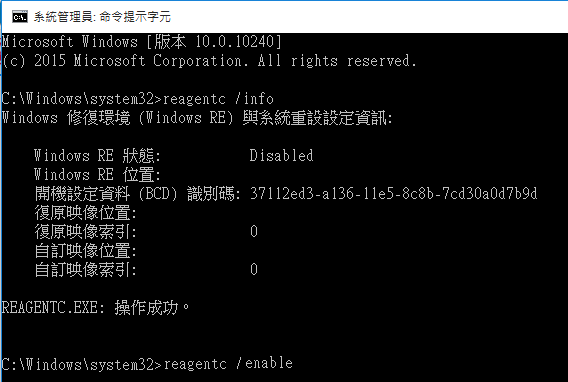Click the Windows 修復環境 heading line
Viewport: 568px width, 382px height.
pos(197,118)
